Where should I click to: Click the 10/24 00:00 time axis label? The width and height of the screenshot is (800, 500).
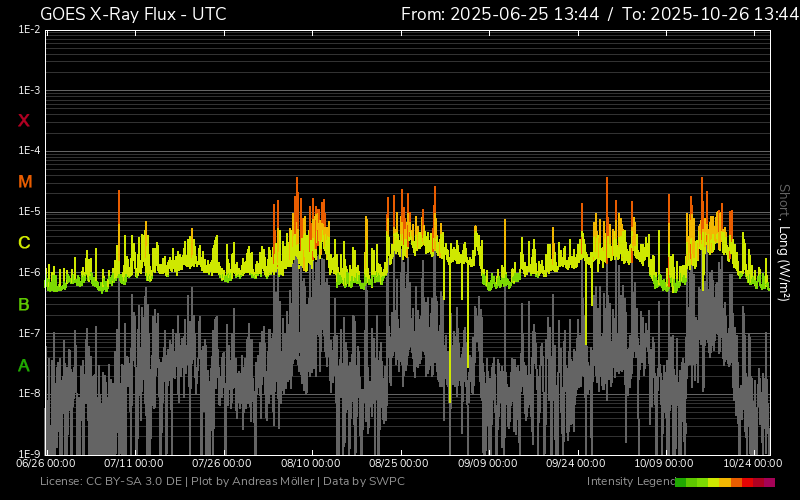pyautogui.click(x=752, y=463)
